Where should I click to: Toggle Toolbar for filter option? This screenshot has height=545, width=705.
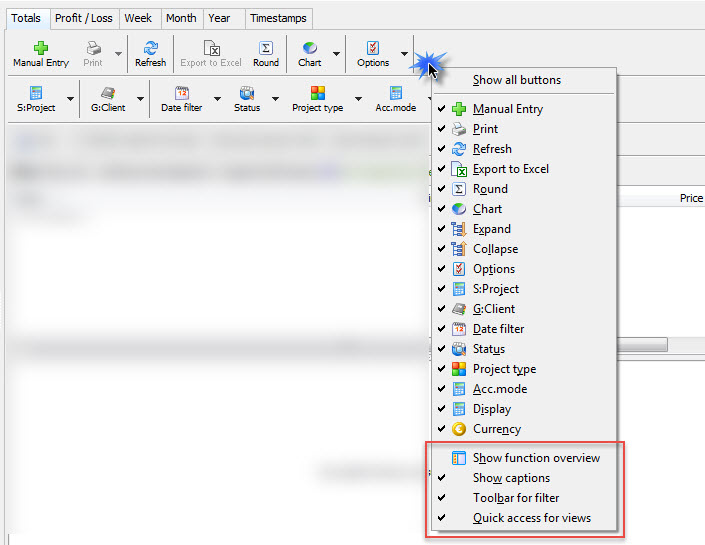coord(516,498)
